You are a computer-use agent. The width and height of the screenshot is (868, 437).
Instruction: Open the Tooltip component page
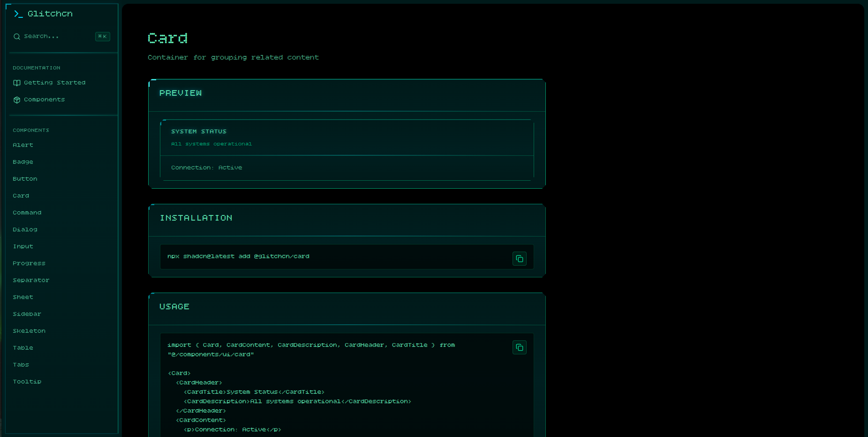(27, 382)
